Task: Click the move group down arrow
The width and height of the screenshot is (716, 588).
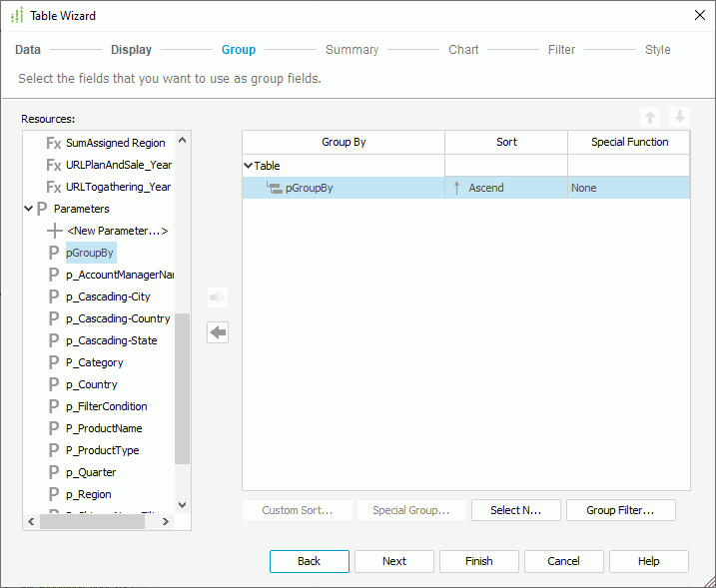Action: point(680,118)
